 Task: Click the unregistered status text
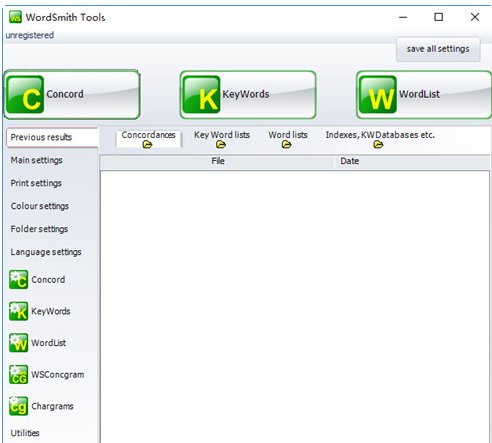click(x=30, y=35)
